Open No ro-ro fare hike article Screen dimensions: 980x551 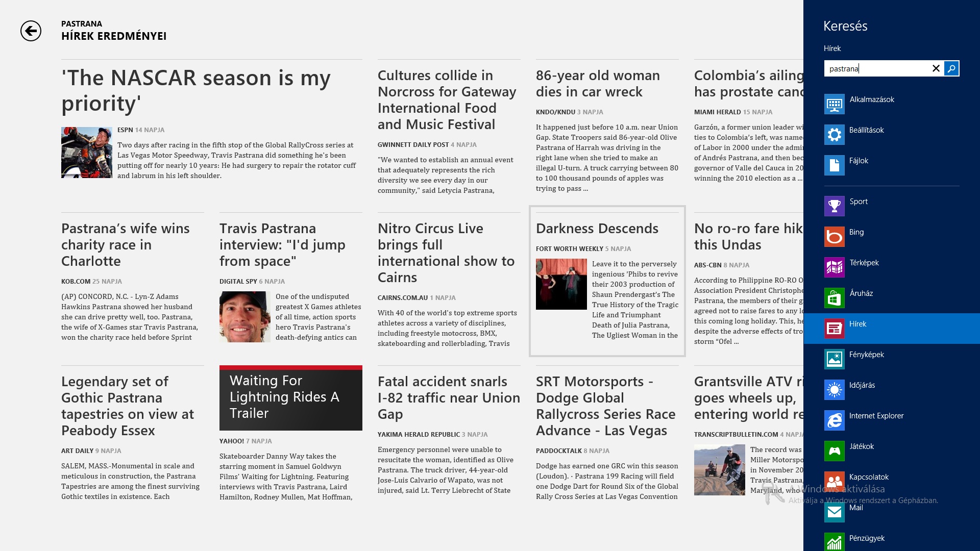tap(749, 237)
